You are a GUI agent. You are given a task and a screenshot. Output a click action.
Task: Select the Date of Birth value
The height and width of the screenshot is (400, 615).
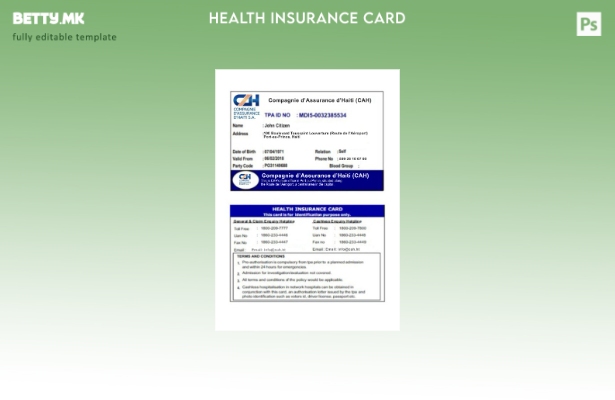tap(274, 151)
